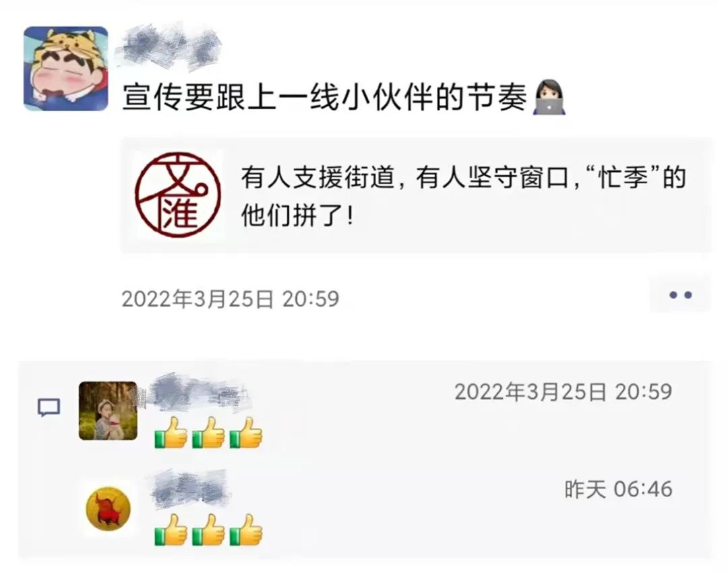Viewport: 728px width, 574px height.
Task: Tap the first commenter's blurred name
Action: click(x=198, y=393)
